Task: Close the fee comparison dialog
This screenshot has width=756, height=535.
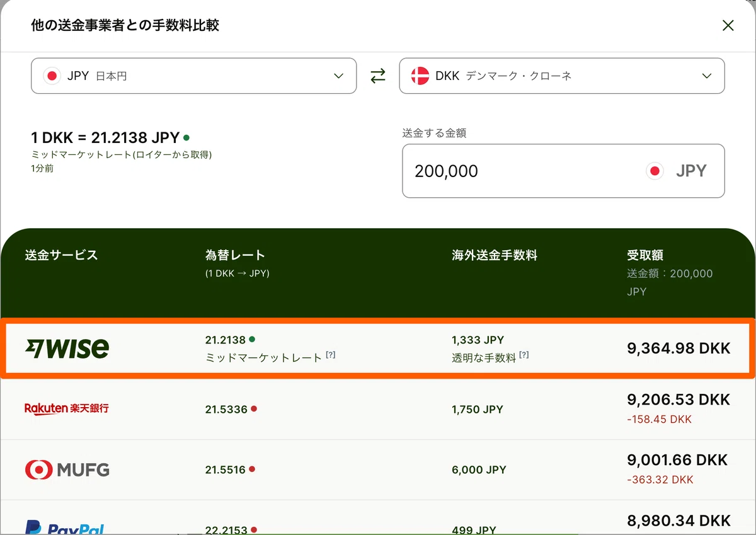Action: point(728,26)
